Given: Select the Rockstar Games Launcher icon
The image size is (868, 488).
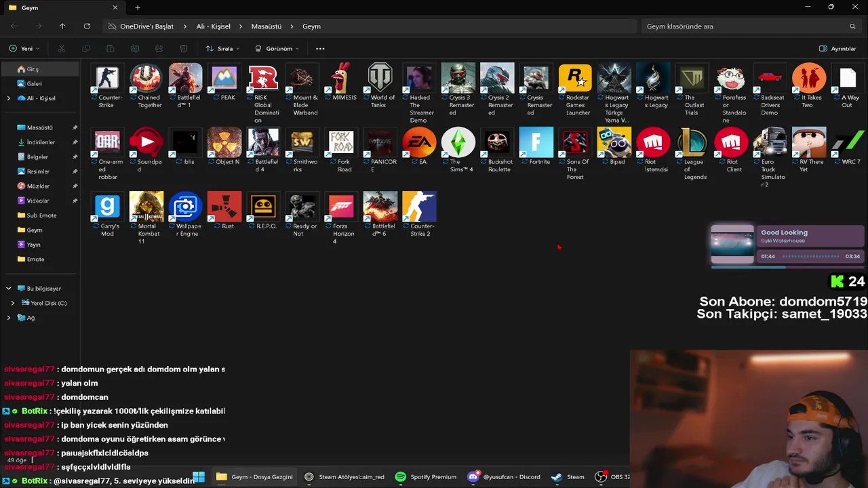Looking at the screenshot, I should (575, 78).
